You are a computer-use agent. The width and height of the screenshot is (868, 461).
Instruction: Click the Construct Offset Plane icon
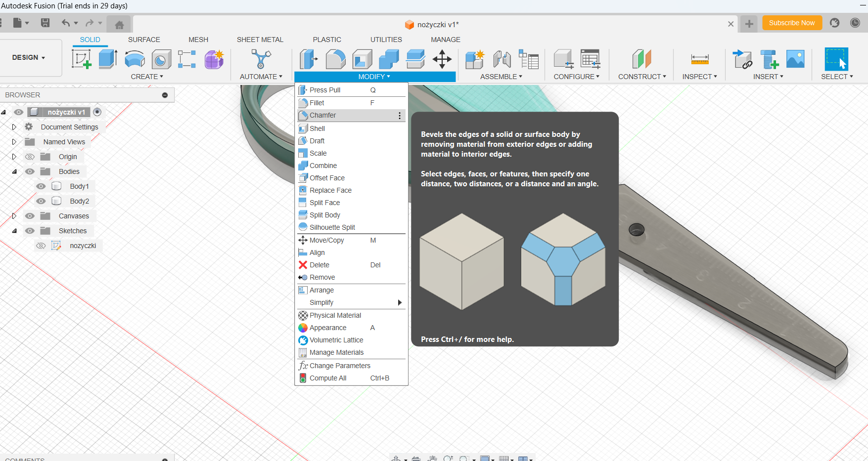(641, 59)
